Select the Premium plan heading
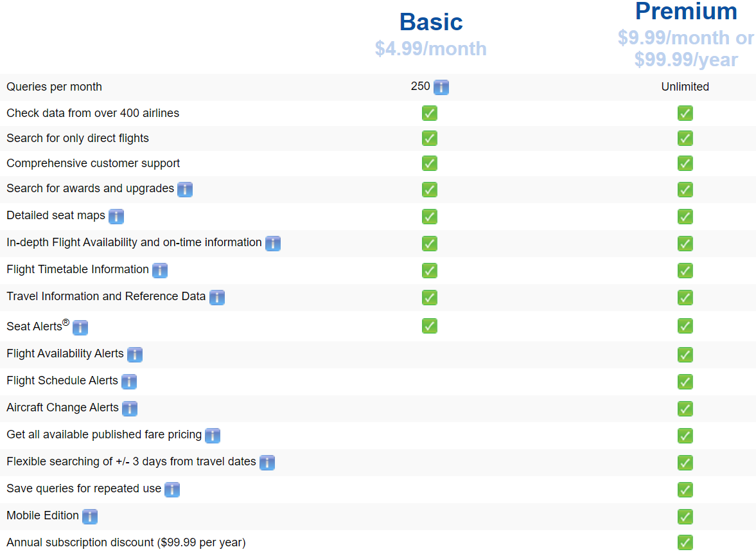 686,11
